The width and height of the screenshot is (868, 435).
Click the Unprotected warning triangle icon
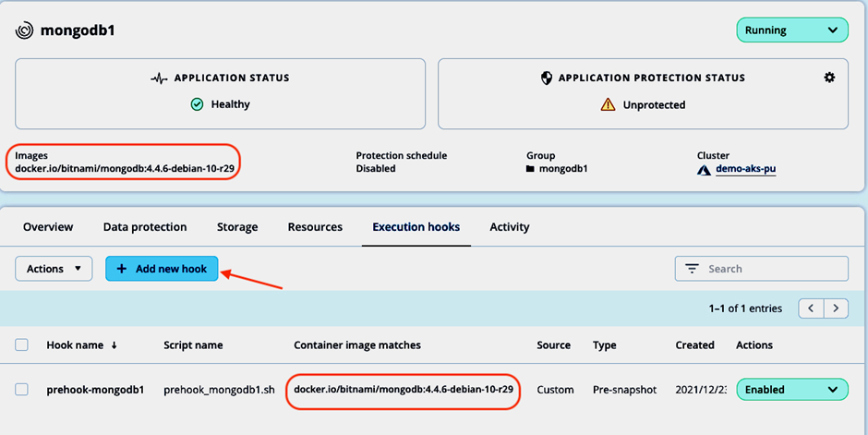point(608,104)
